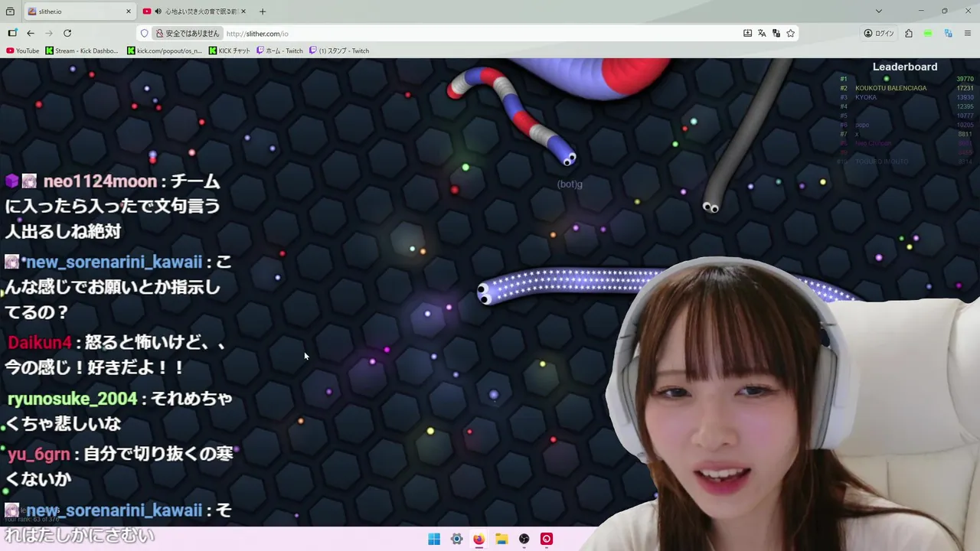Open the green extension icon in toolbar
980x551 pixels.
coord(928,33)
